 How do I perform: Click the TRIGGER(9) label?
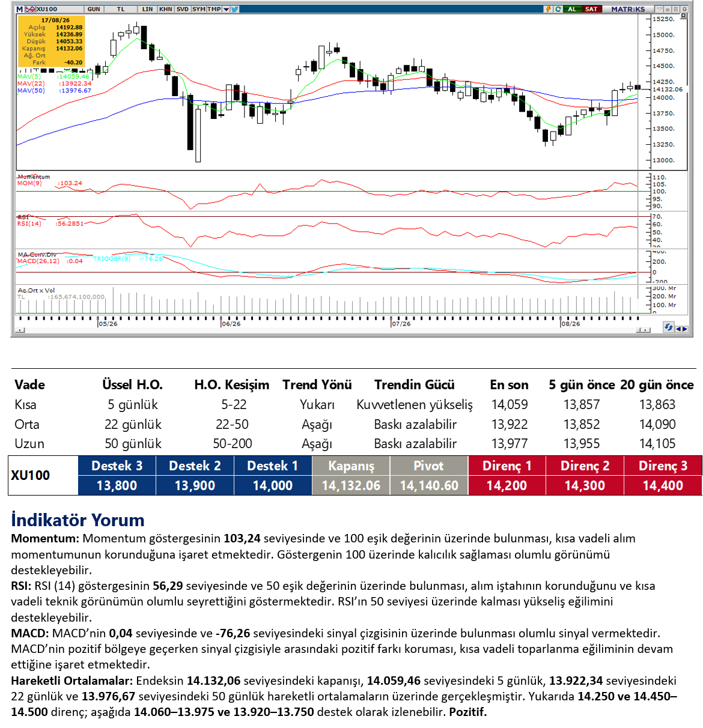(112, 259)
